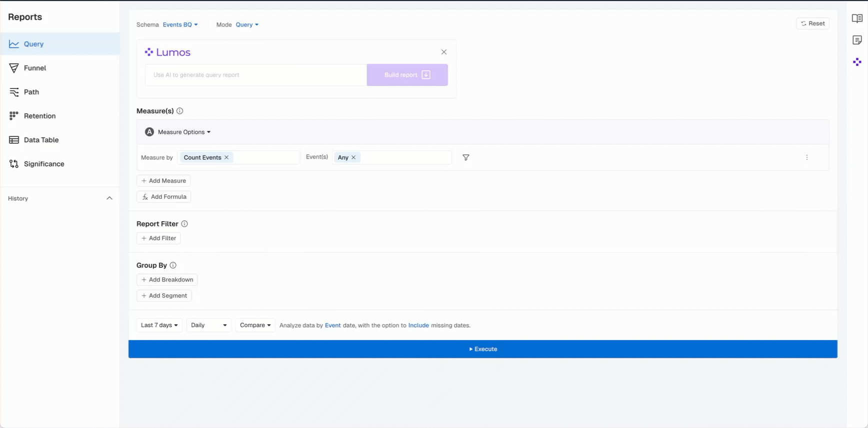Remove the Count Events tag

pyautogui.click(x=226, y=157)
